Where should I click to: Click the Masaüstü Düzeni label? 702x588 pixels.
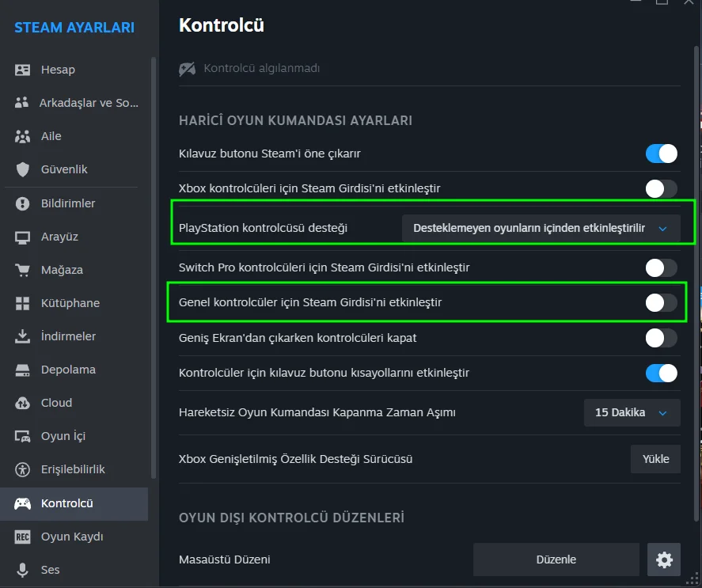point(224,560)
